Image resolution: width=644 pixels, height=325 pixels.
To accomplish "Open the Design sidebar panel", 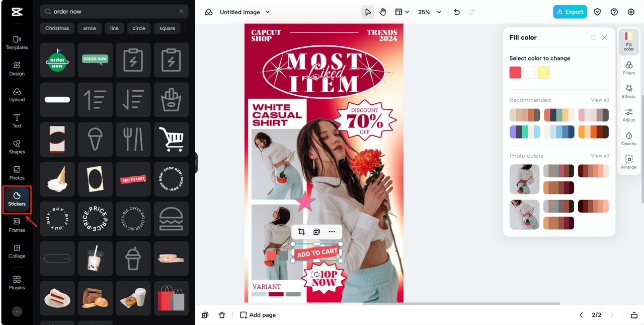I will (x=17, y=69).
